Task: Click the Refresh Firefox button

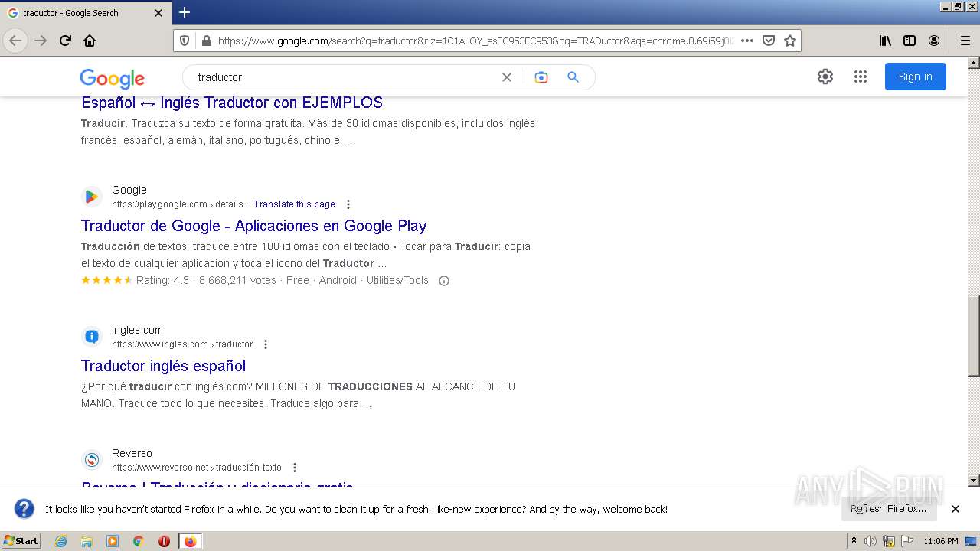Action: click(889, 509)
